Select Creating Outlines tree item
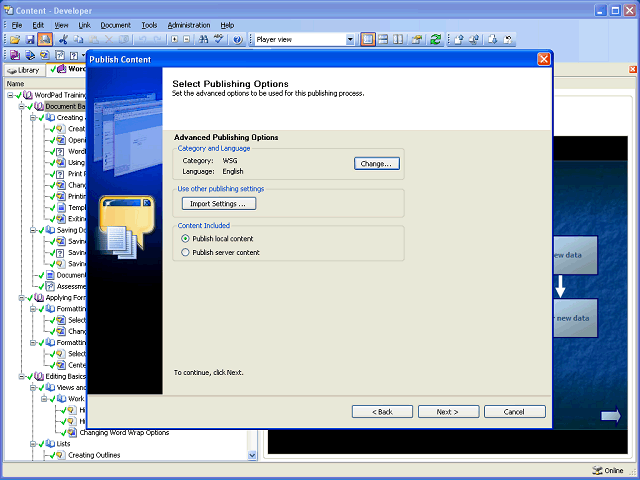Viewport: 640px width, 480px height. coord(94,455)
